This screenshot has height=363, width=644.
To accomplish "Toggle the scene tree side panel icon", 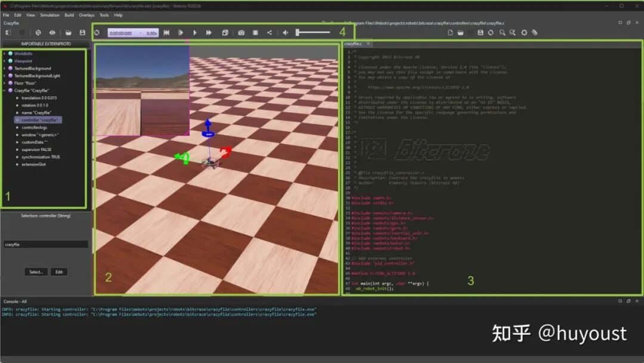I will pos(8,32).
